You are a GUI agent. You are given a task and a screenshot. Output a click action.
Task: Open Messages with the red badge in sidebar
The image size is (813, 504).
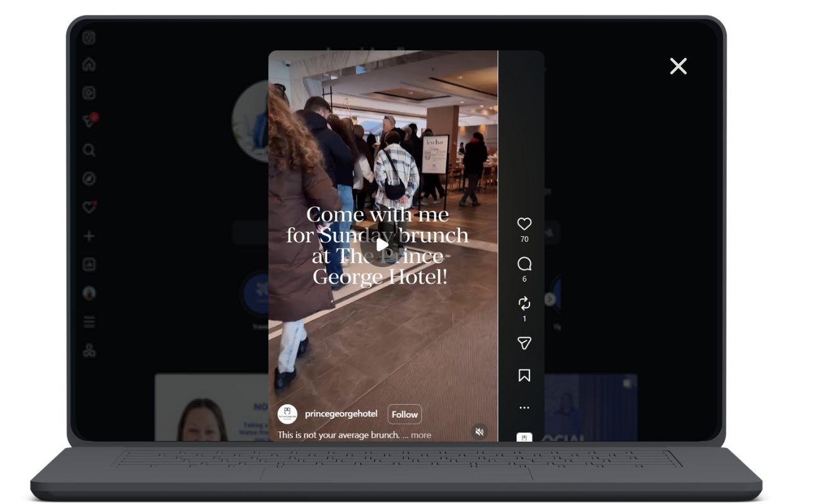pyautogui.click(x=89, y=121)
